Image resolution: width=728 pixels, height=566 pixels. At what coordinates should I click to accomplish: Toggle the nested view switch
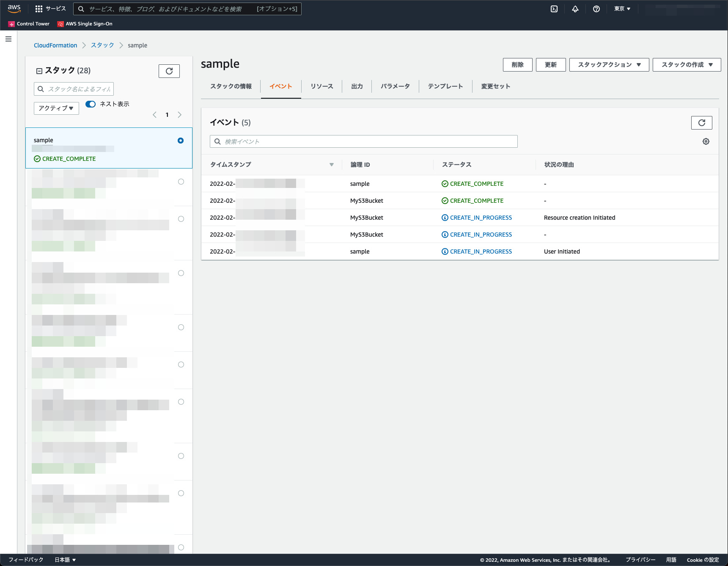91,104
